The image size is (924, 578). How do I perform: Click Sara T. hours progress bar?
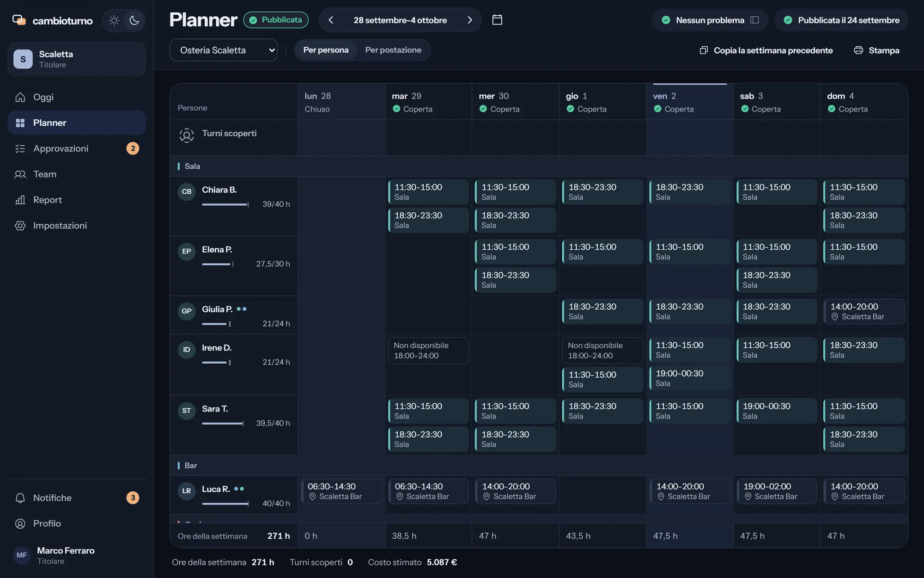pyautogui.click(x=223, y=424)
